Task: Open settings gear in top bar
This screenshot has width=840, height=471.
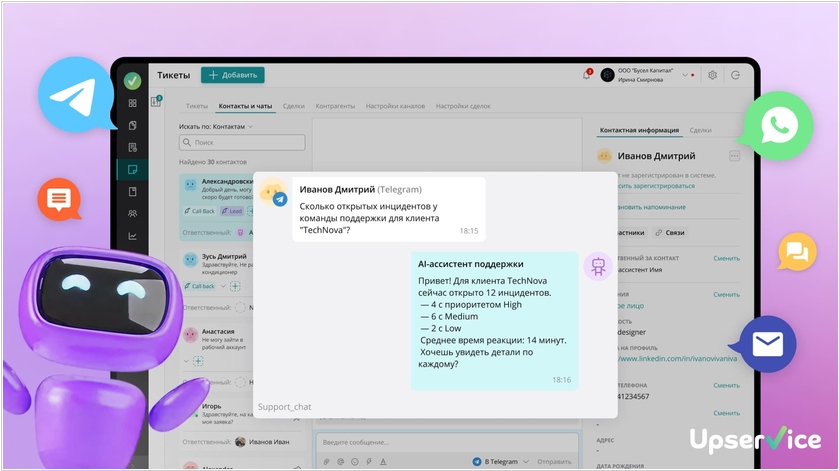Action: 712,75
